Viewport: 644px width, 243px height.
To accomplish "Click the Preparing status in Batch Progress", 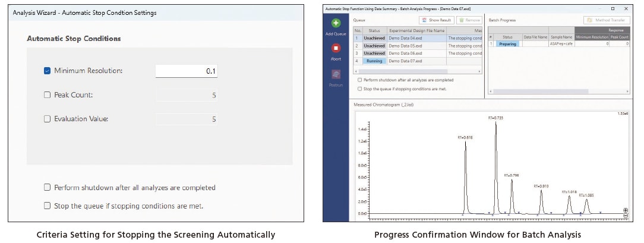I will (507, 43).
